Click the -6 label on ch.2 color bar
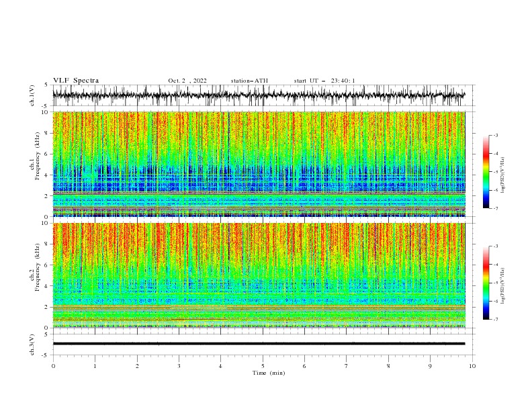The height and width of the screenshot is (411, 532). 496,301
